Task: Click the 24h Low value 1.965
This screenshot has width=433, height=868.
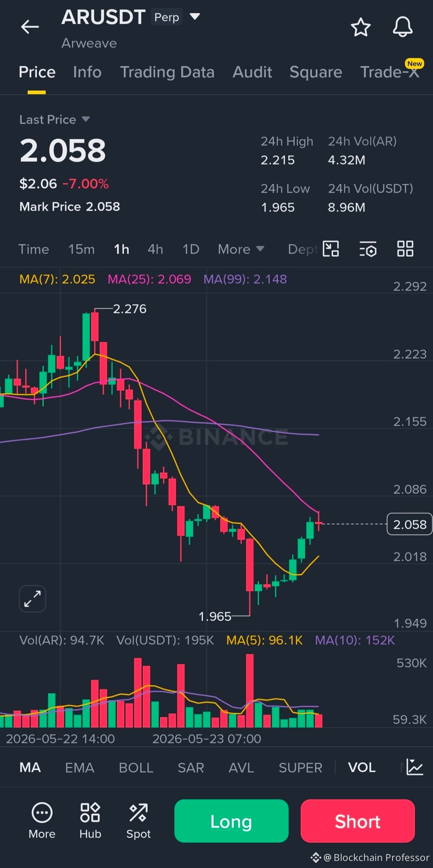Action: point(277,207)
